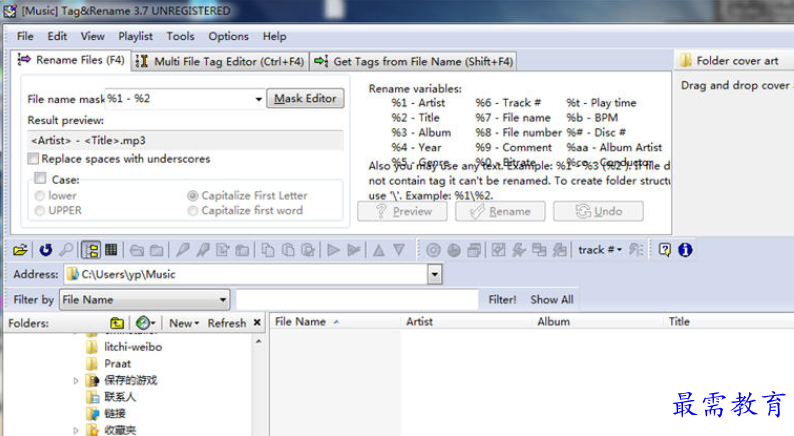Click the open folder icon in toolbar
Screen dimensions: 794x436
[x=20, y=249]
